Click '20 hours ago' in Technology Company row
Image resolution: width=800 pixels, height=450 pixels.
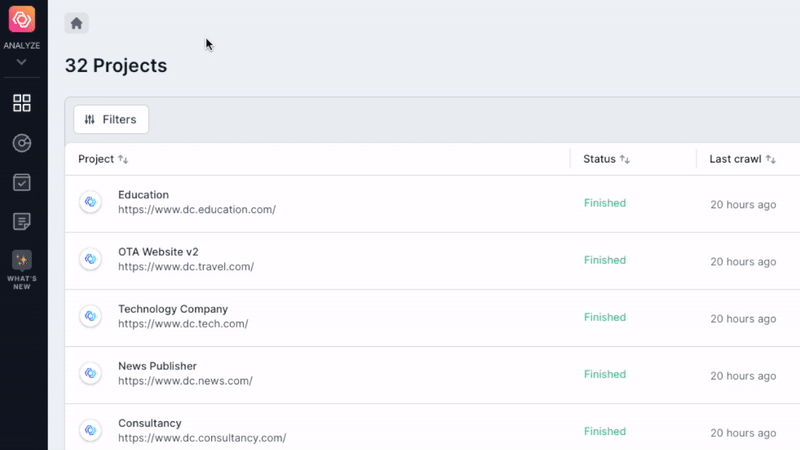(x=743, y=319)
